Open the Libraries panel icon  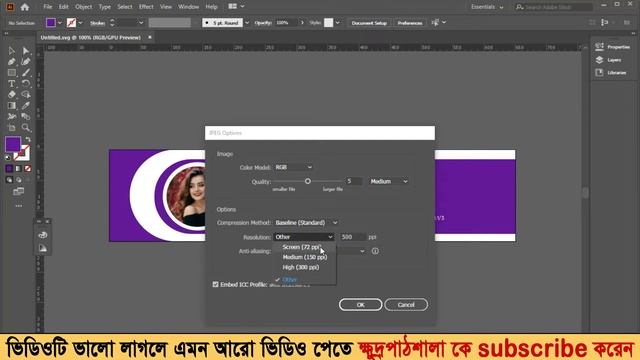coord(599,73)
